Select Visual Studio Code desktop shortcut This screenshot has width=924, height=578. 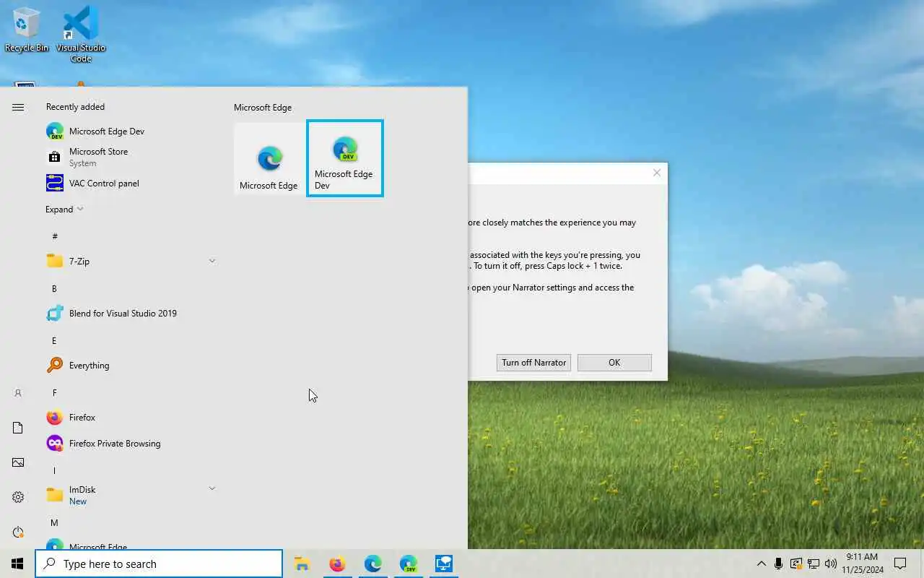(81, 34)
